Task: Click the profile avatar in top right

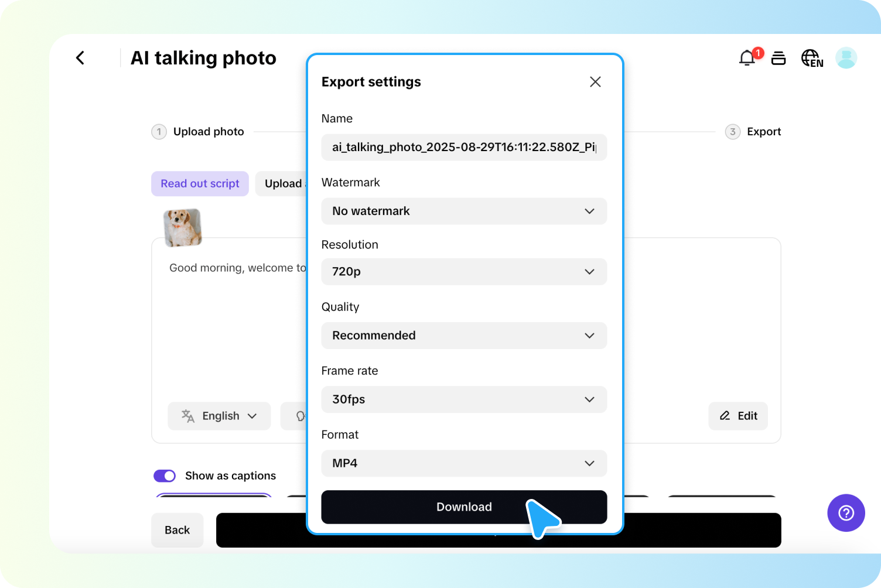Action: (x=846, y=57)
